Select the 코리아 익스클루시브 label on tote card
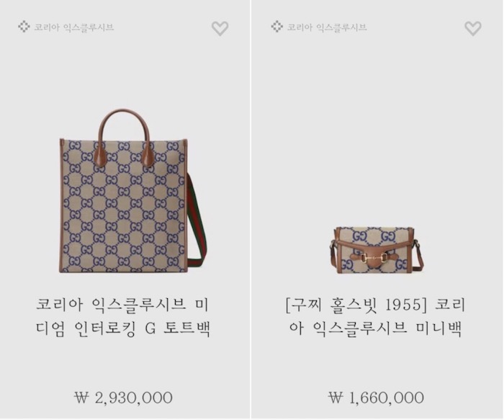 (74, 27)
